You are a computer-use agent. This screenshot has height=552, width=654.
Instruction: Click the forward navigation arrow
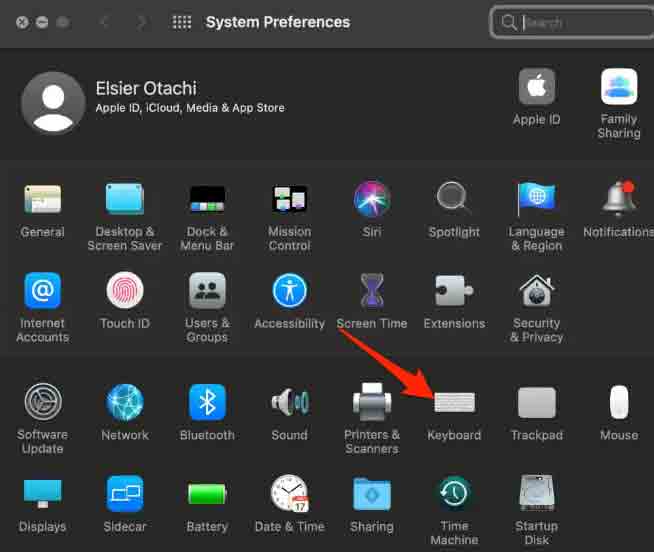point(141,22)
